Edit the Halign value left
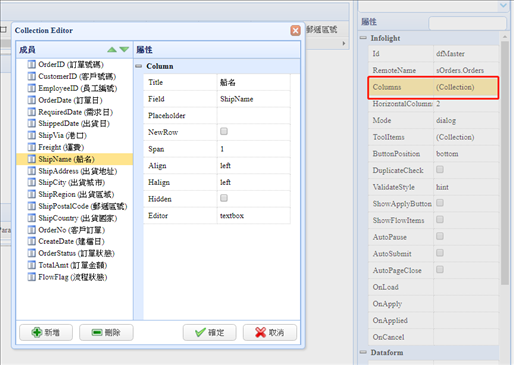This screenshot has height=365, width=514. click(x=254, y=182)
